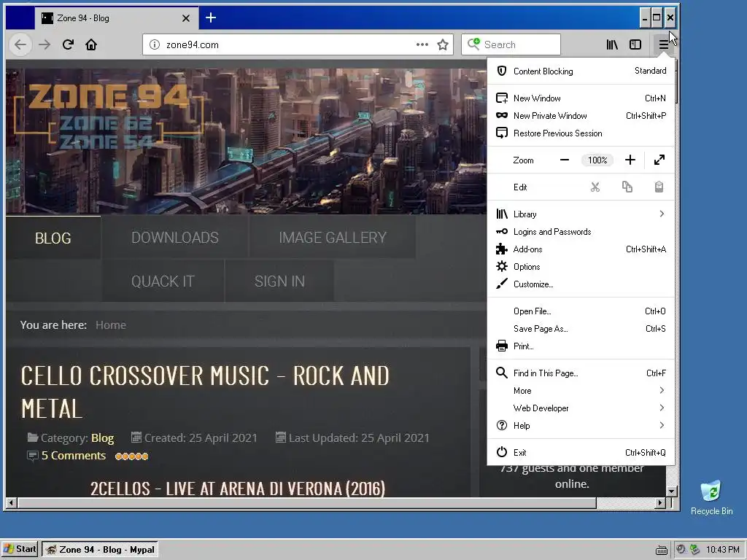Open the QUACK IT navigation tab
Image resolution: width=747 pixels, height=560 pixels.
(163, 281)
